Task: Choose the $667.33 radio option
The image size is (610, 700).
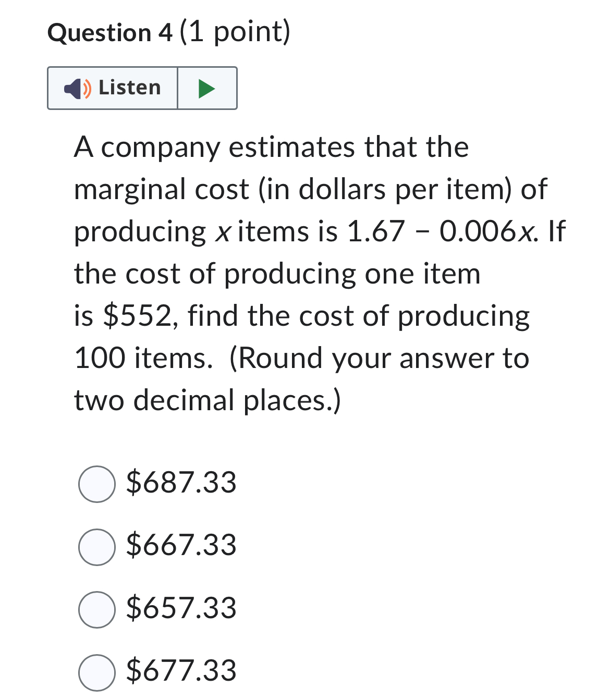Action: point(96,547)
